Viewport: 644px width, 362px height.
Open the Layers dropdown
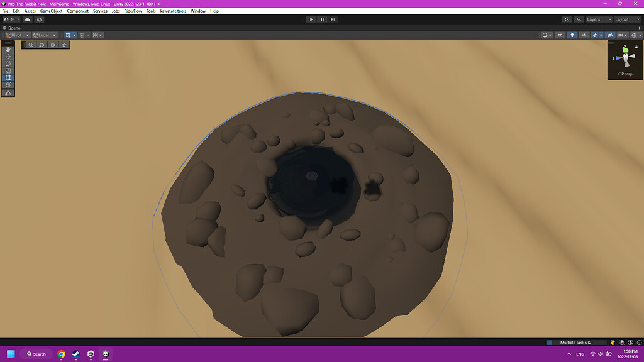coord(597,19)
